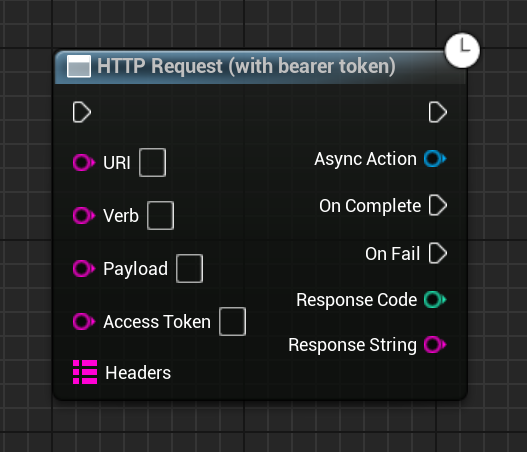Click the URI label text
This screenshot has width=527, height=452.
117,163
